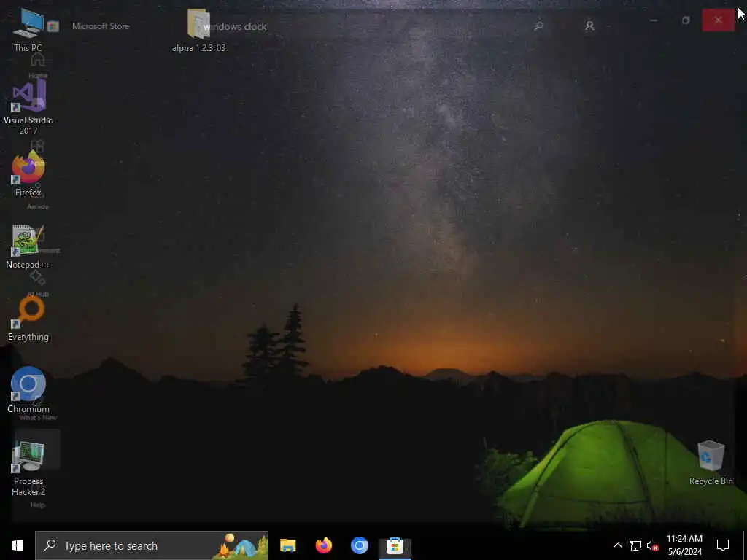Viewport: 747px width, 560px height.
Task: Select the Chromium desktop shortcut
Action: [28, 391]
